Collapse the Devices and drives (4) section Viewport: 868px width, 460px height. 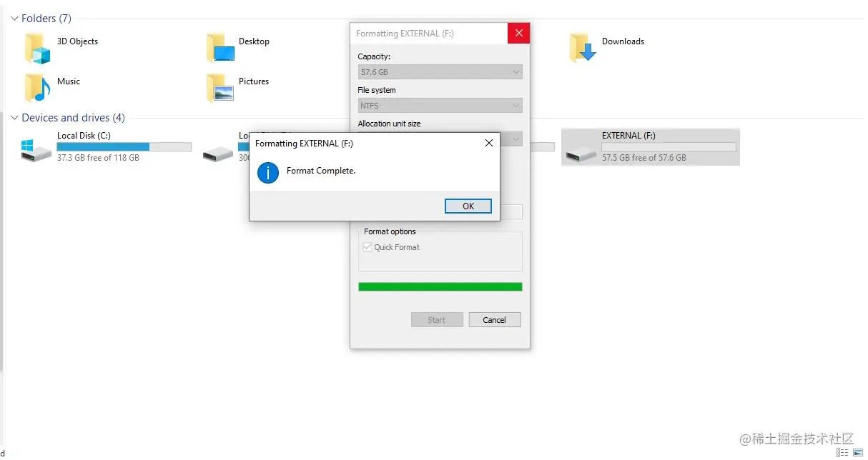coord(14,118)
